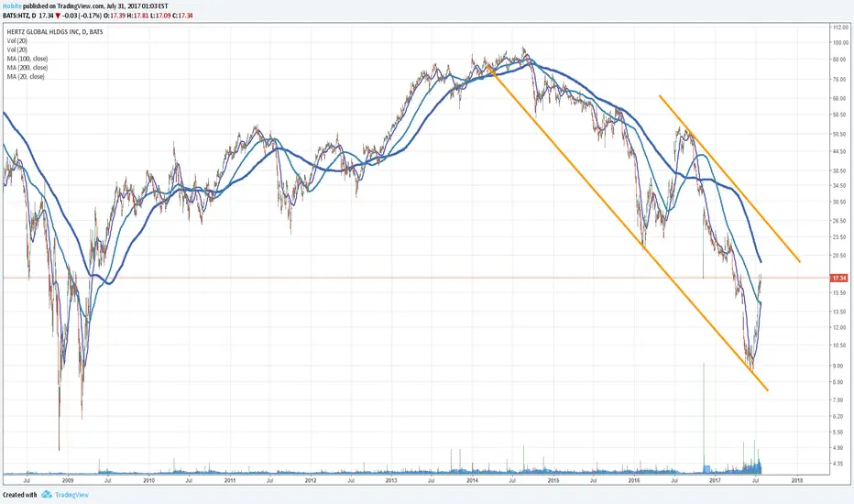854x504 pixels.
Task: Click the Created with caption text
Action: pyautogui.click(x=20, y=495)
